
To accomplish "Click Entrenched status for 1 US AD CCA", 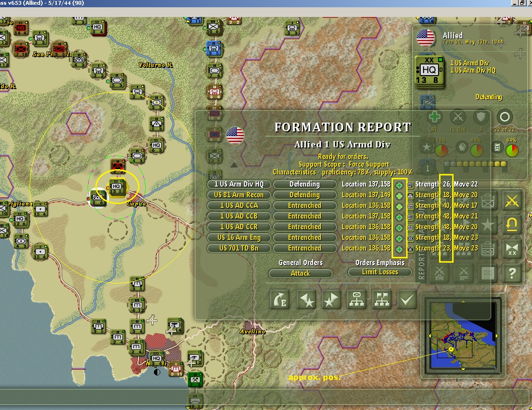I will [304, 205].
